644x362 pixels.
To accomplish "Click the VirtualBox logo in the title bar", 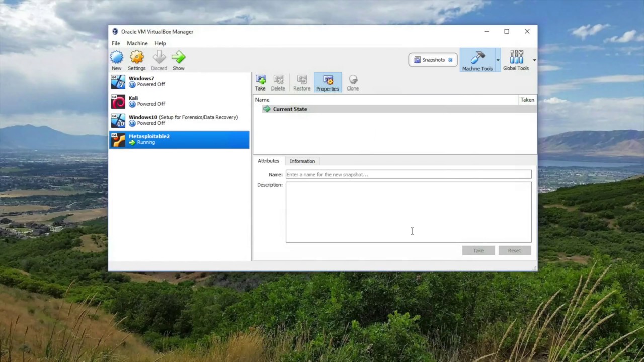I will click(x=115, y=31).
